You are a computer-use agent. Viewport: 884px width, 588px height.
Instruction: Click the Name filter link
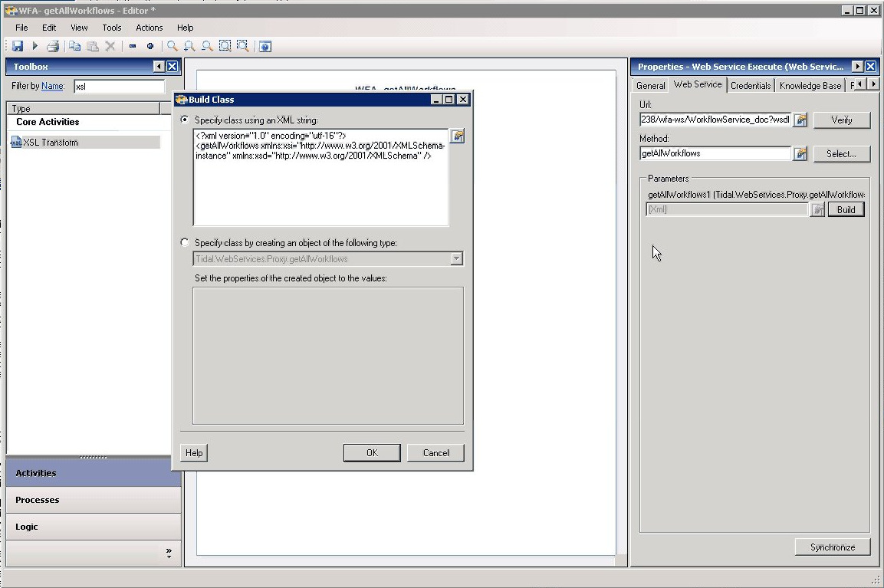click(52, 87)
